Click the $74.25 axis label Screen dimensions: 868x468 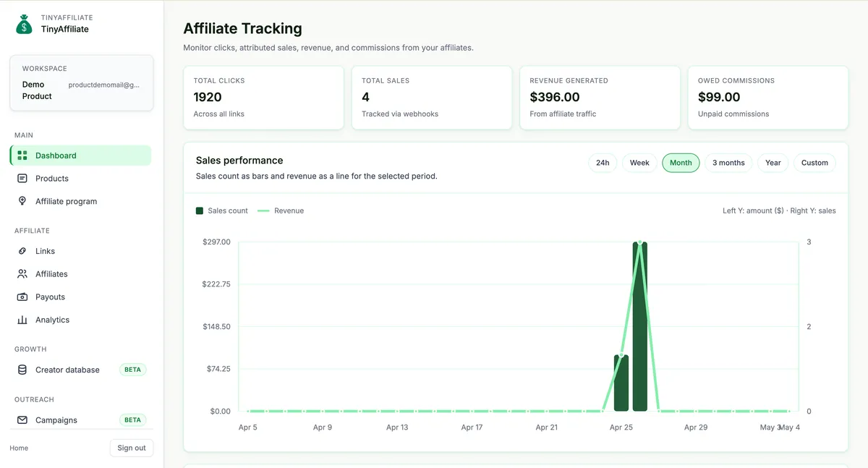tap(218, 369)
